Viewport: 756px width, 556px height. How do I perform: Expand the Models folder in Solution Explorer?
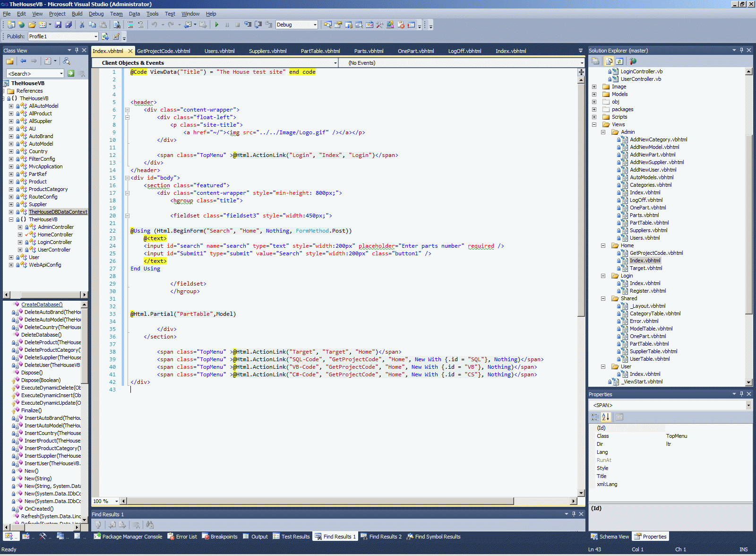594,94
